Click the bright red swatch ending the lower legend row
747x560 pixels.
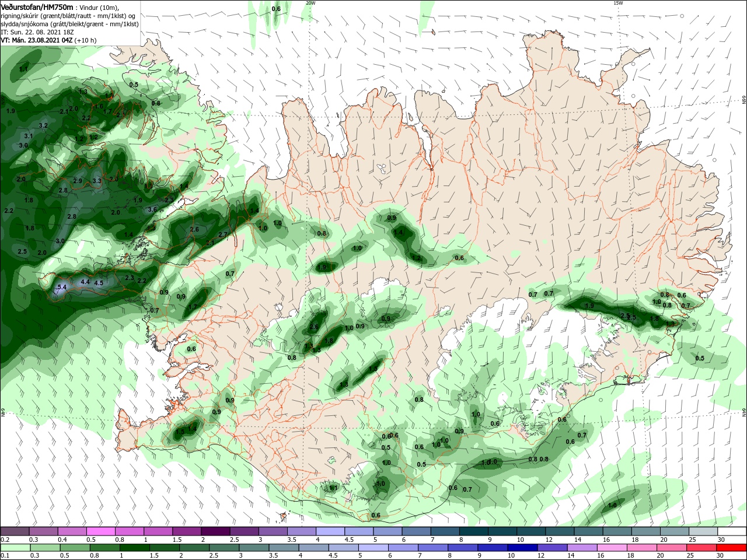pos(731,548)
